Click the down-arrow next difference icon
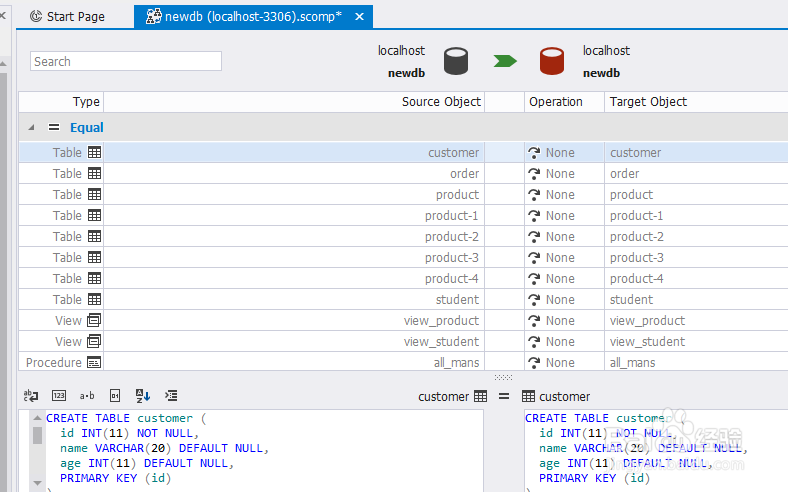The height and width of the screenshot is (492, 788). point(143,396)
